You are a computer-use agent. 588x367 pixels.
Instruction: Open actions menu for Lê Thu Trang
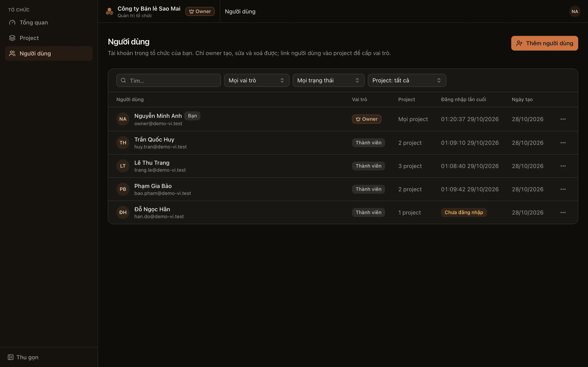(563, 166)
